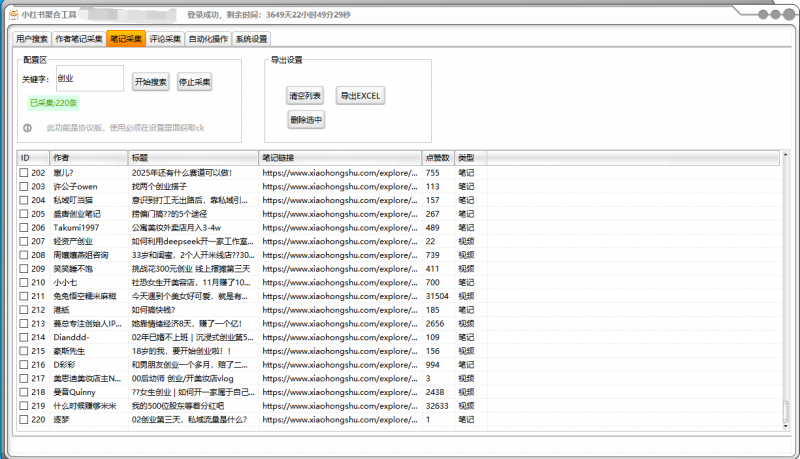Click the note link in row 202
800x459 pixels.
point(340,173)
